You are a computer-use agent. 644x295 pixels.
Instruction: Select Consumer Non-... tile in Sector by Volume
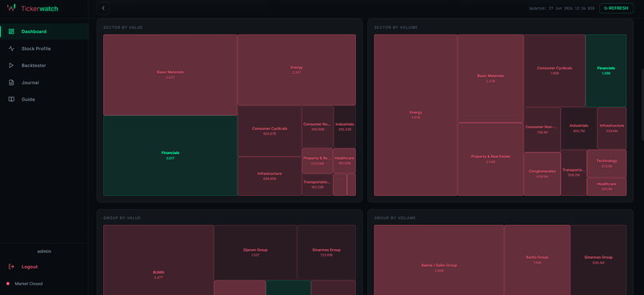click(x=542, y=130)
